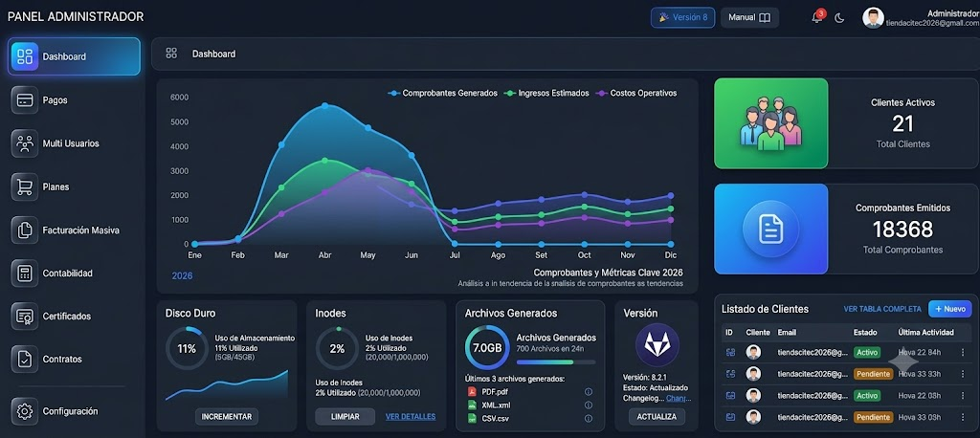Open VER DETALLES link in Inodes
Image resolution: width=980 pixels, height=438 pixels.
411,416
